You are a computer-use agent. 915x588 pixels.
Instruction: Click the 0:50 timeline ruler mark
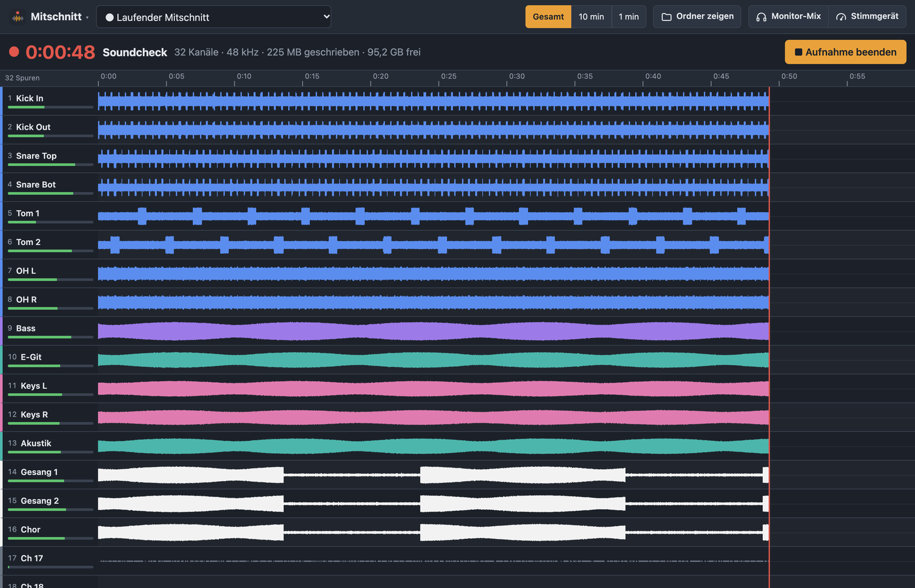[x=789, y=77]
